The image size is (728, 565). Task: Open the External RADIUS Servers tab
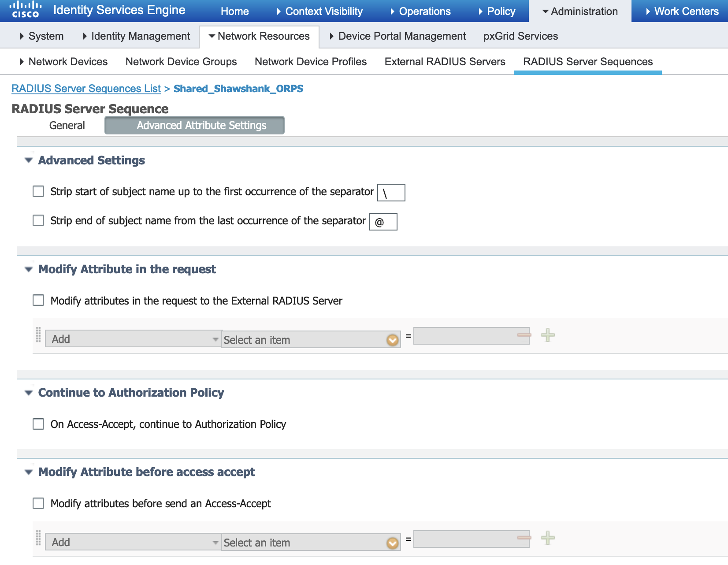(445, 62)
